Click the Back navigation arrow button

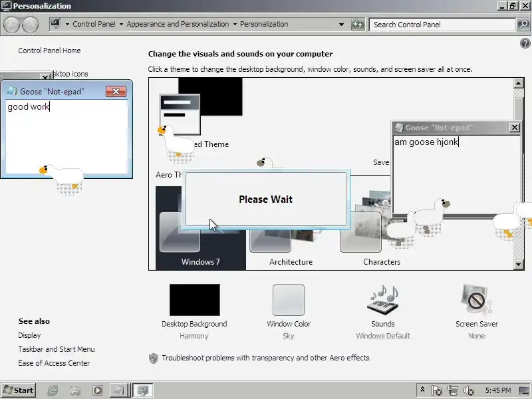11,25
